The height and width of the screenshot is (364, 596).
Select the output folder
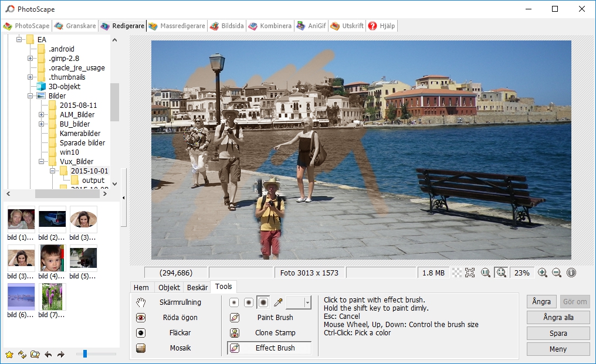coord(93,181)
